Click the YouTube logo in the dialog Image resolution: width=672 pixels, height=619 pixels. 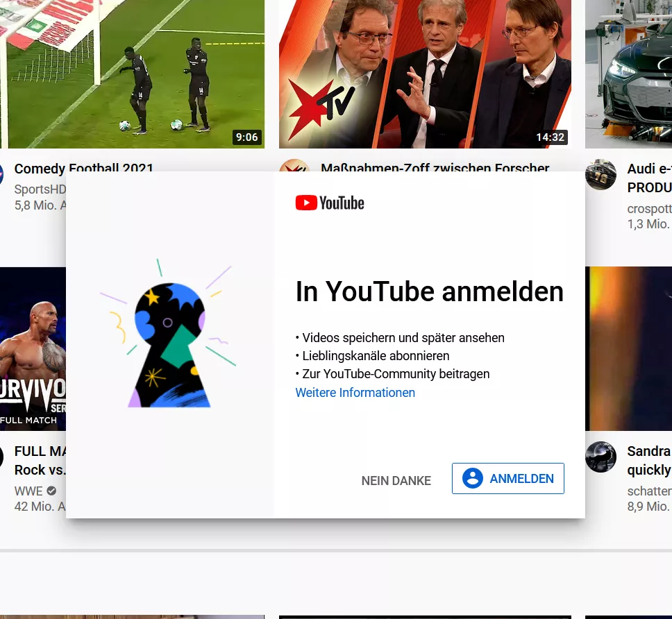pyautogui.click(x=330, y=203)
